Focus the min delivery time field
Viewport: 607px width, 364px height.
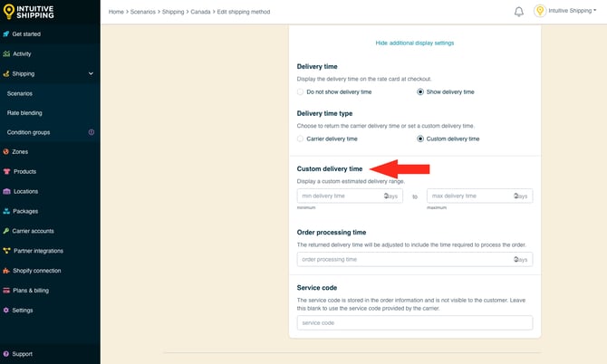(350, 196)
